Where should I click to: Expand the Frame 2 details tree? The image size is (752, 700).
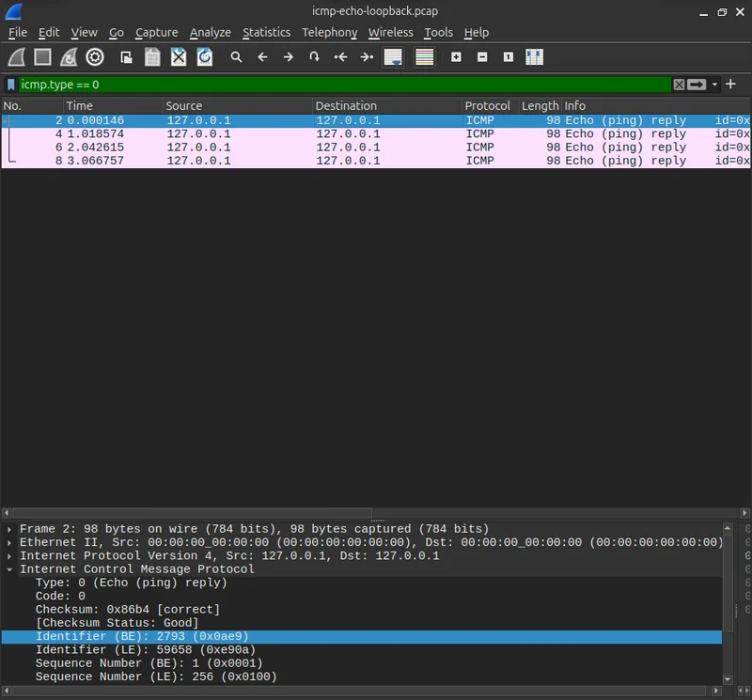(9, 529)
